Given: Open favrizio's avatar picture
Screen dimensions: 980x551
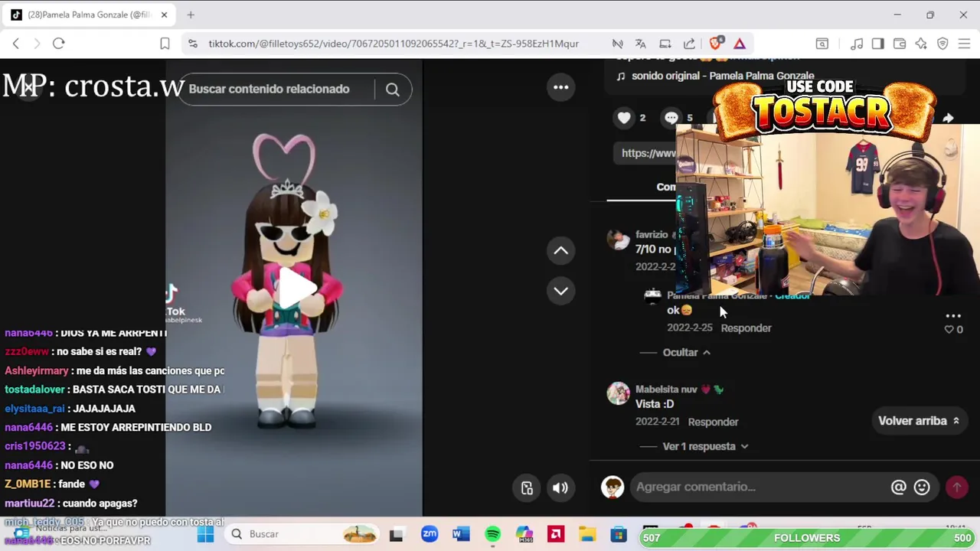Looking at the screenshot, I should tap(618, 240).
